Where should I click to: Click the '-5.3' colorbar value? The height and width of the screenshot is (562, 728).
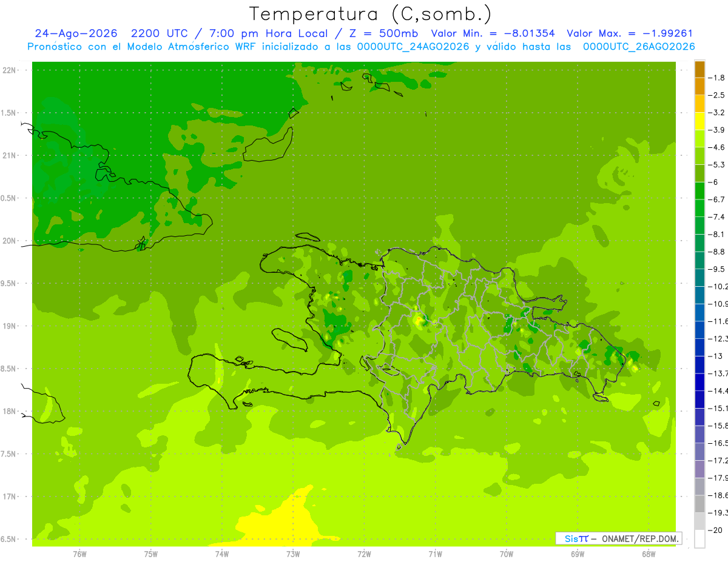click(x=716, y=164)
